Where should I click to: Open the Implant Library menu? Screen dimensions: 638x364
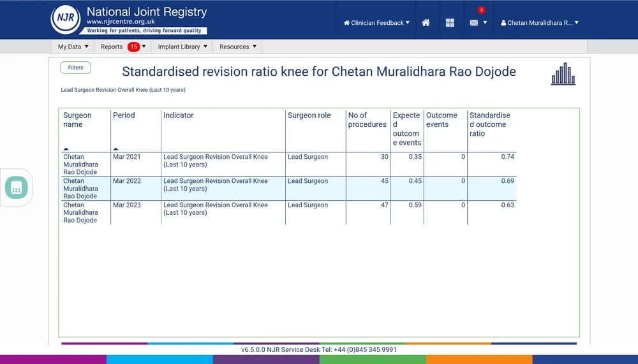[182, 47]
